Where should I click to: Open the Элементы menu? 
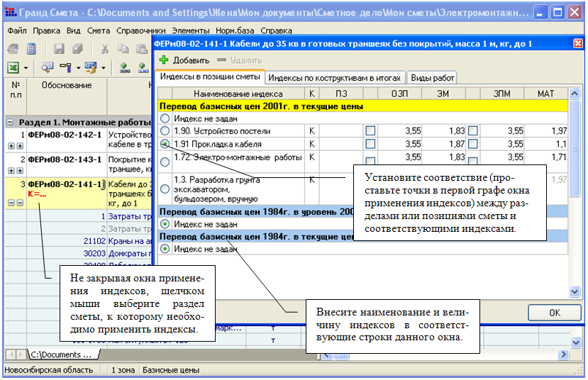coord(191,30)
